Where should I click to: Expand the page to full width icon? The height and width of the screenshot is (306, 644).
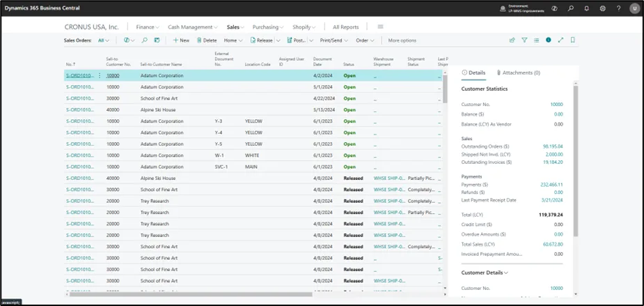point(560,40)
